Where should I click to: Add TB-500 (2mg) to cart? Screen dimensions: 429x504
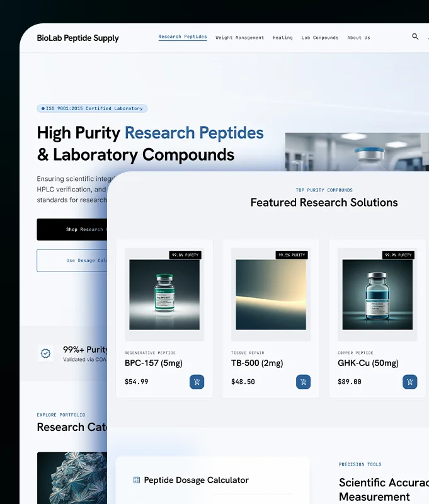pyautogui.click(x=304, y=382)
